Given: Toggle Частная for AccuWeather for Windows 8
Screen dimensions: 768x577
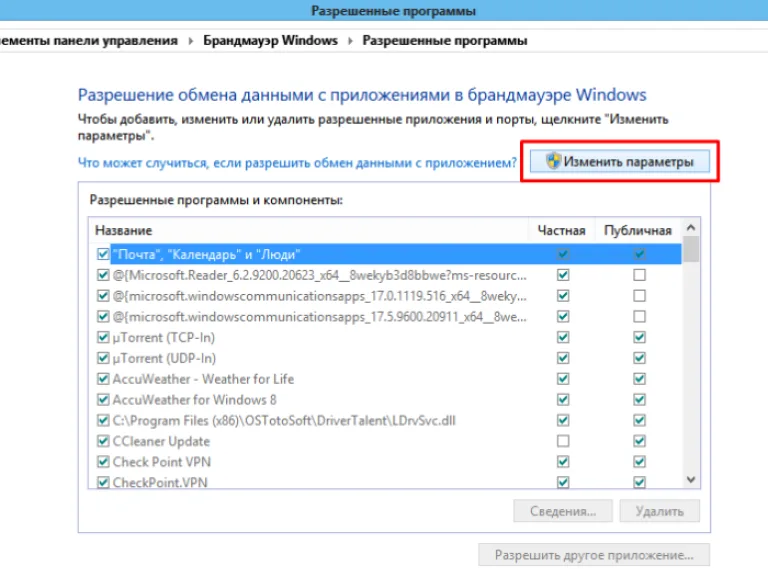Looking at the screenshot, I should [x=563, y=400].
